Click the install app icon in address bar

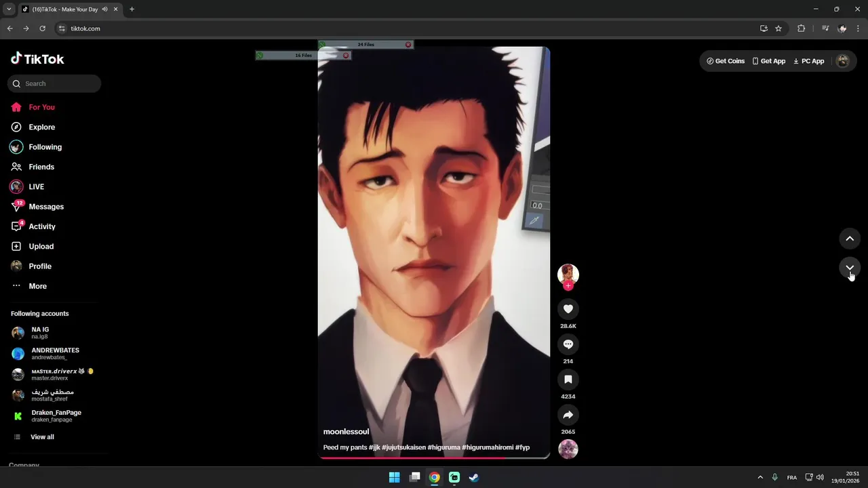click(764, 28)
